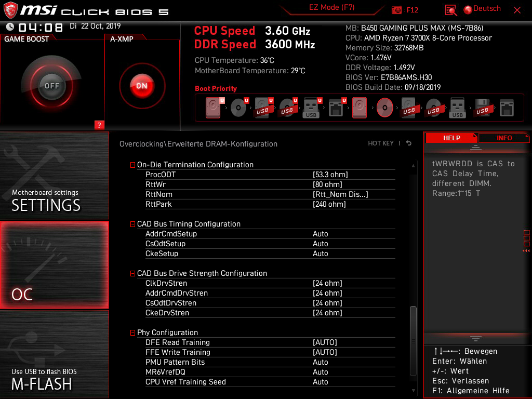532x399 pixels.
Task: Click the globe language icon beside Deutsch
Action: pyautogui.click(x=468, y=10)
